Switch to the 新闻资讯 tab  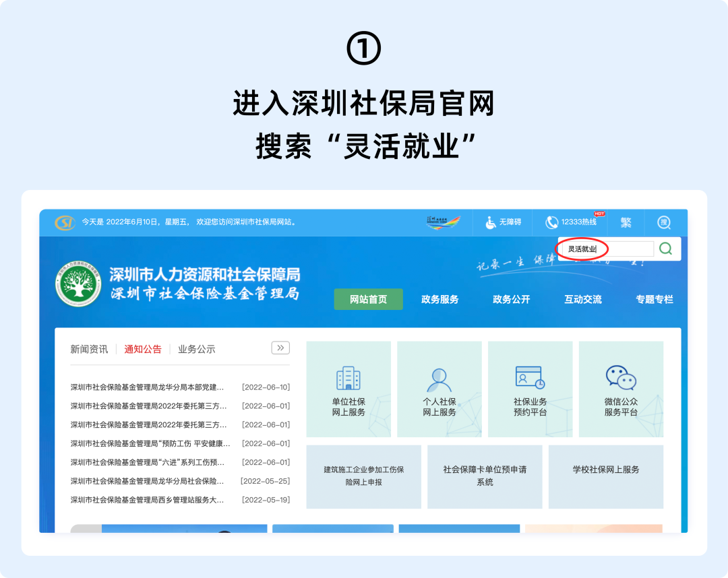(89, 350)
